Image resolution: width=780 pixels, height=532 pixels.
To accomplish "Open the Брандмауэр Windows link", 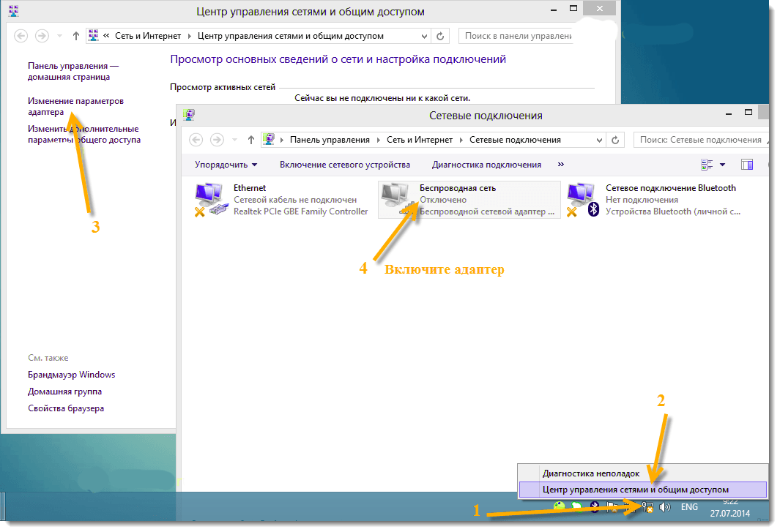I will point(71,375).
